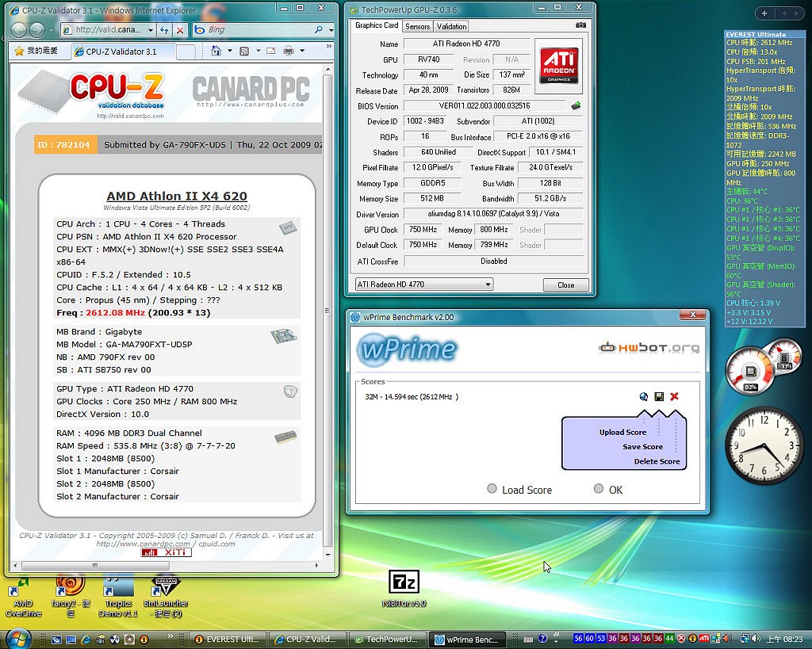The width and height of the screenshot is (812, 649).
Task: Switch to the Validation tab in GPU-Z
Action: (451, 26)
